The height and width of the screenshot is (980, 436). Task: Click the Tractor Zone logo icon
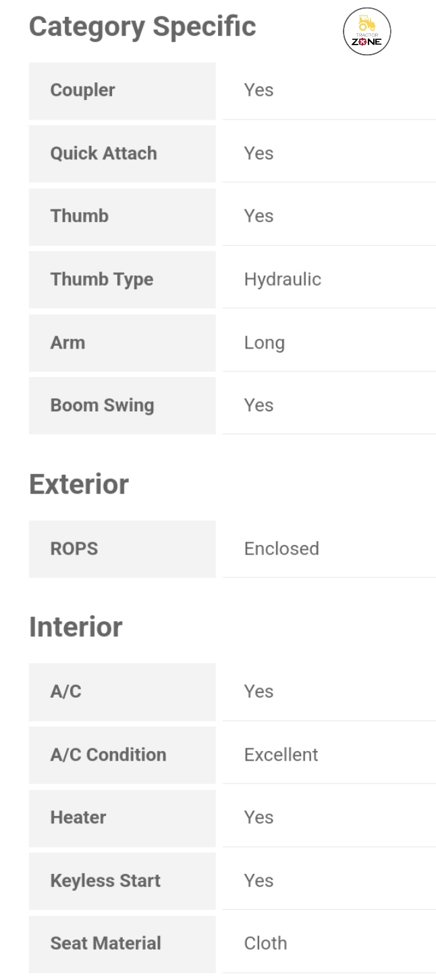(x=366, y=32)
